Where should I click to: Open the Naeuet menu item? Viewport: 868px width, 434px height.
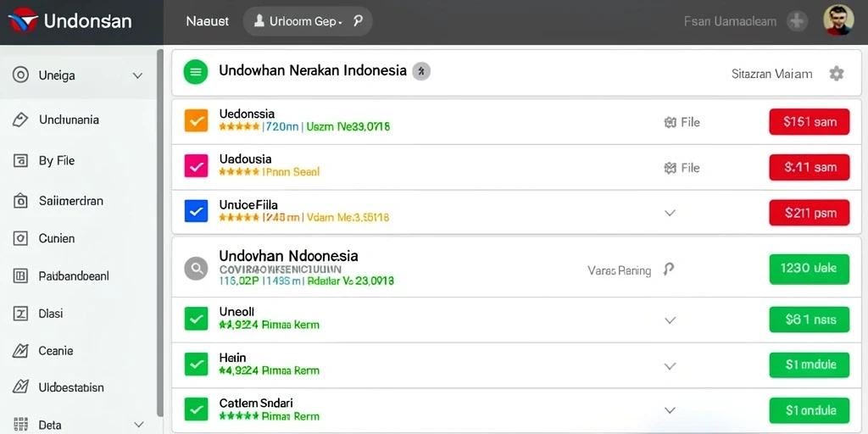click(x=208, y=21)
